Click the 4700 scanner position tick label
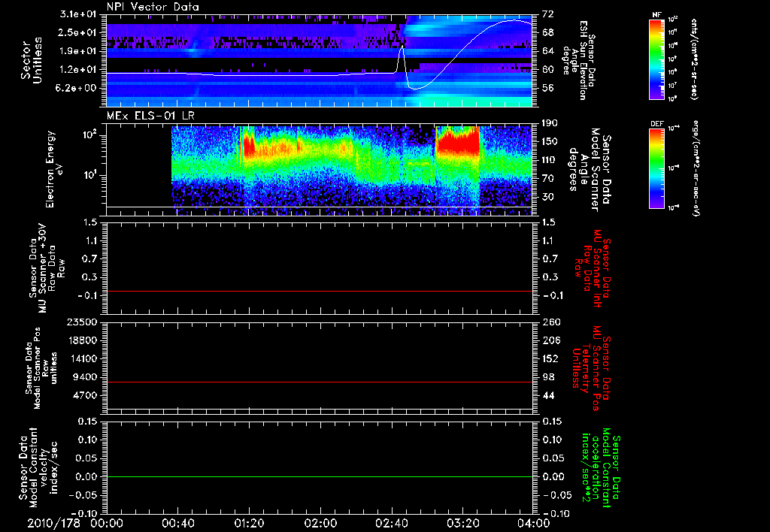The height and width of the screenshot is (532, 770). (84, 395)
